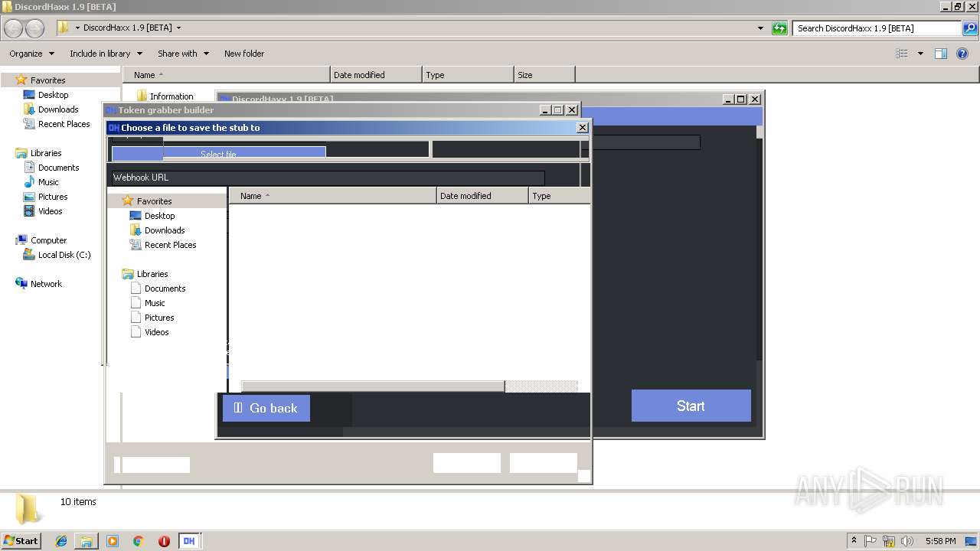
Task: Open the Windows Start menu
Action: [x=21, y=540]
